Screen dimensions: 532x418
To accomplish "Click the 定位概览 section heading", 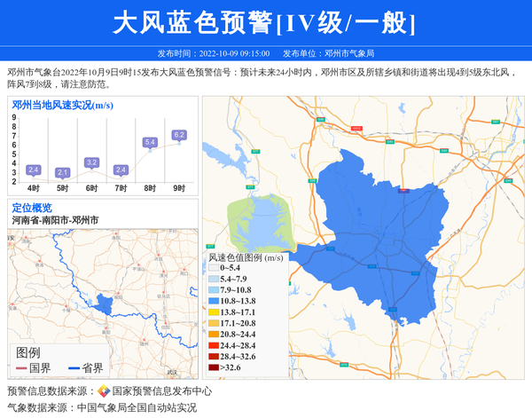I will 32,208.
